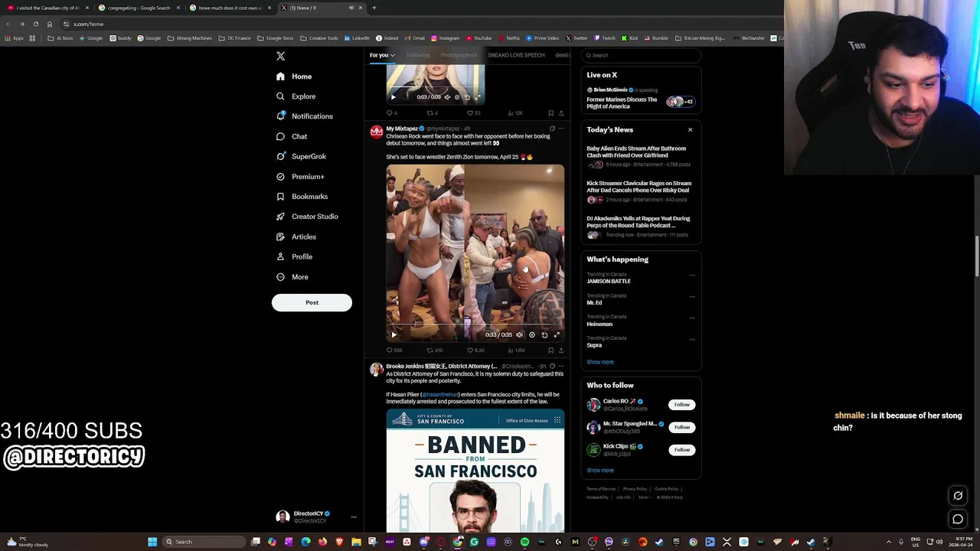980x551 pixels.
Task: Play the top video at 0:03
Action: point(394,97)
